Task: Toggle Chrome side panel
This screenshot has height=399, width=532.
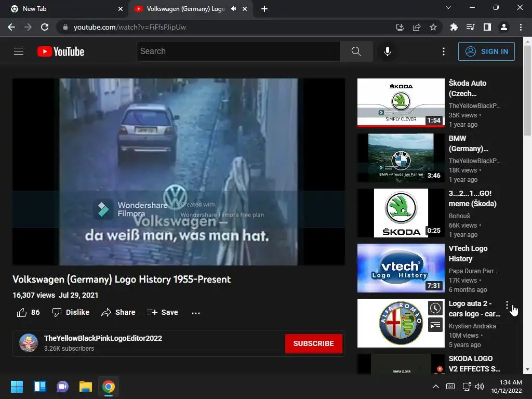Action: coord(487,27)
